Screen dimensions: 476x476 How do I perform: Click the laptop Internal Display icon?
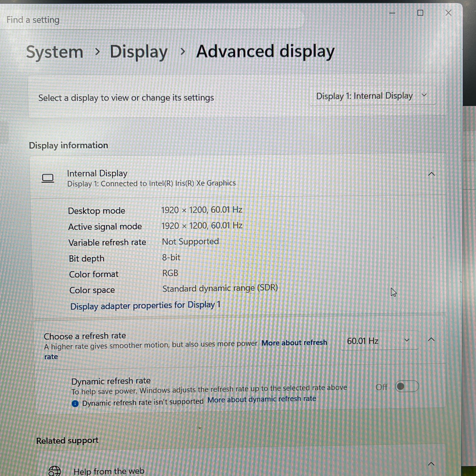[x=48, y=178]
